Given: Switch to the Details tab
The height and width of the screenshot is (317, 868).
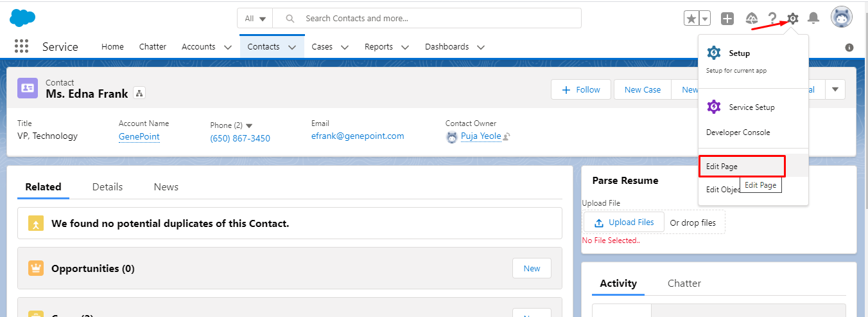Looking at the screenshot, I should (x=107, y=186).
